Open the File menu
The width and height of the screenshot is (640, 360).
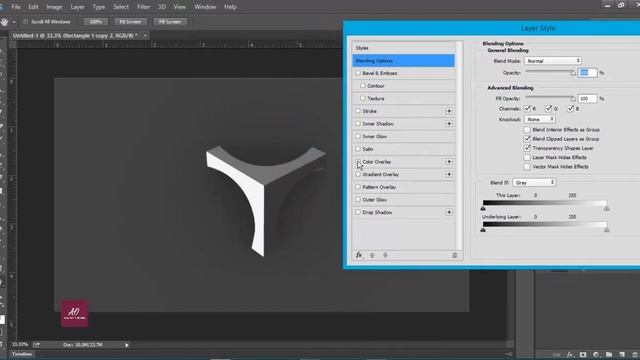[16, 7]
